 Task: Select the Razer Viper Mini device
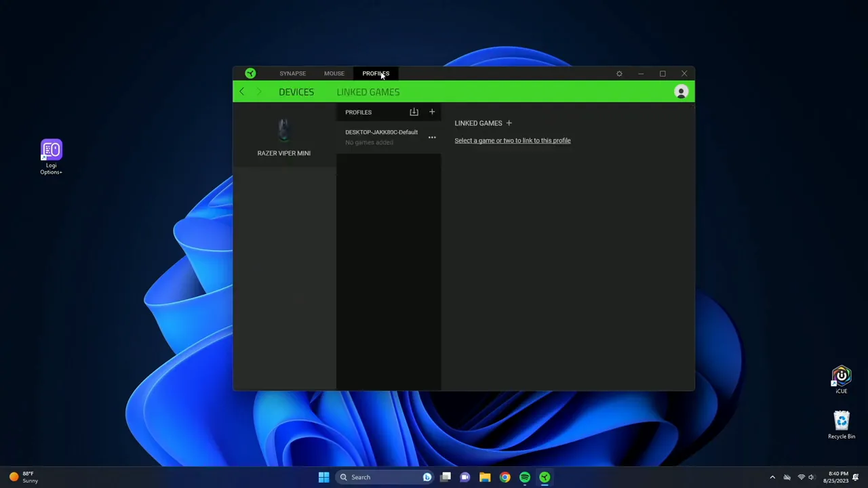[x=283, y=136]
